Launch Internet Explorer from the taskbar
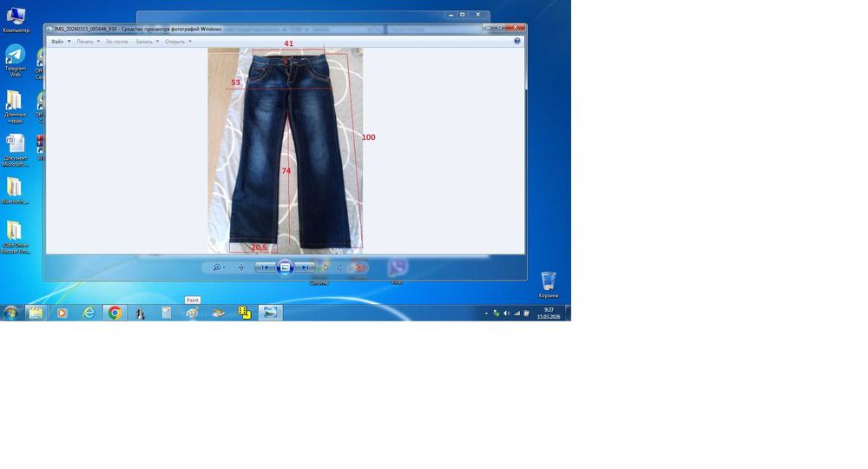This screenshot has width=868, height=469. click(89, 313)
